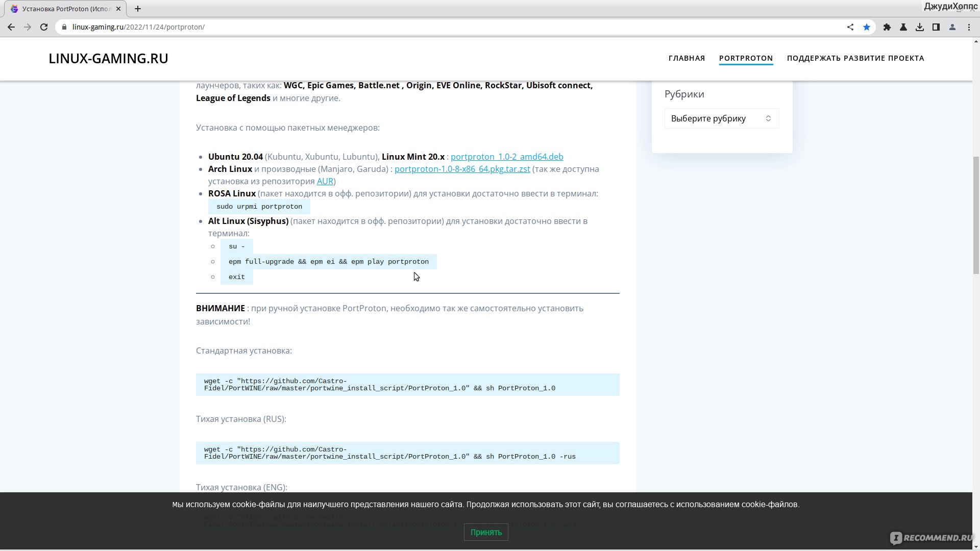Click the page vertical scrollbar

pyautogui.click(x=976, y=214)
